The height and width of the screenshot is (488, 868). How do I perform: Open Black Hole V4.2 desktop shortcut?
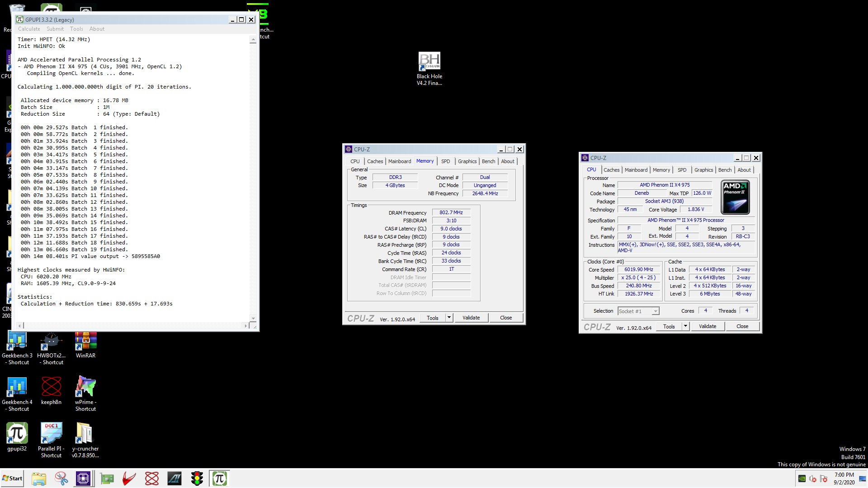[429, 69]
